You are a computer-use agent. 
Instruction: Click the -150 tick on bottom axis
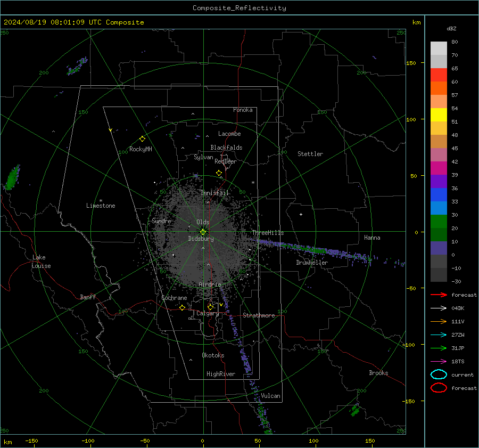[31, 441]
